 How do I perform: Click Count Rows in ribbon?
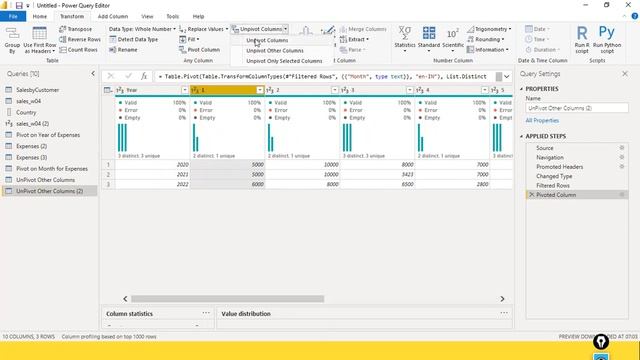click(78, 49)
